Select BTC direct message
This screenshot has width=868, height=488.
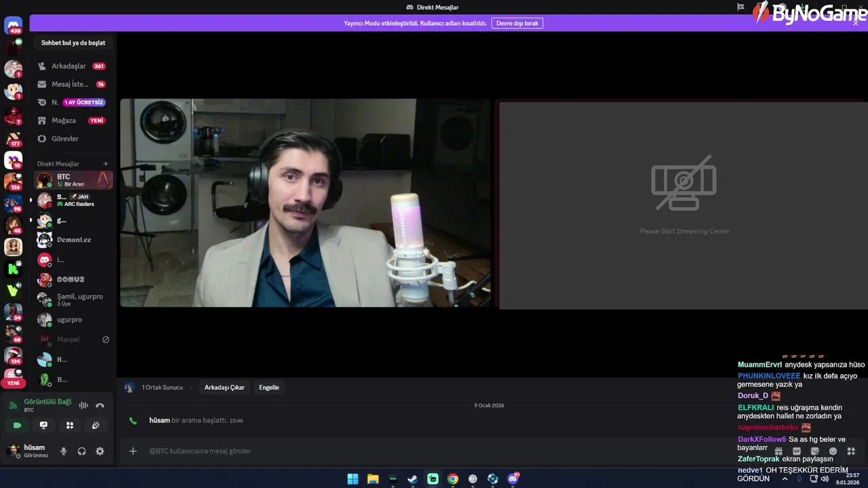click(73, 180)
